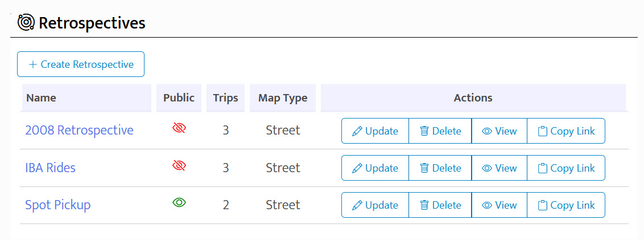Click the Retrospectives heading target icon
The image size is (644, 240).
26,23
